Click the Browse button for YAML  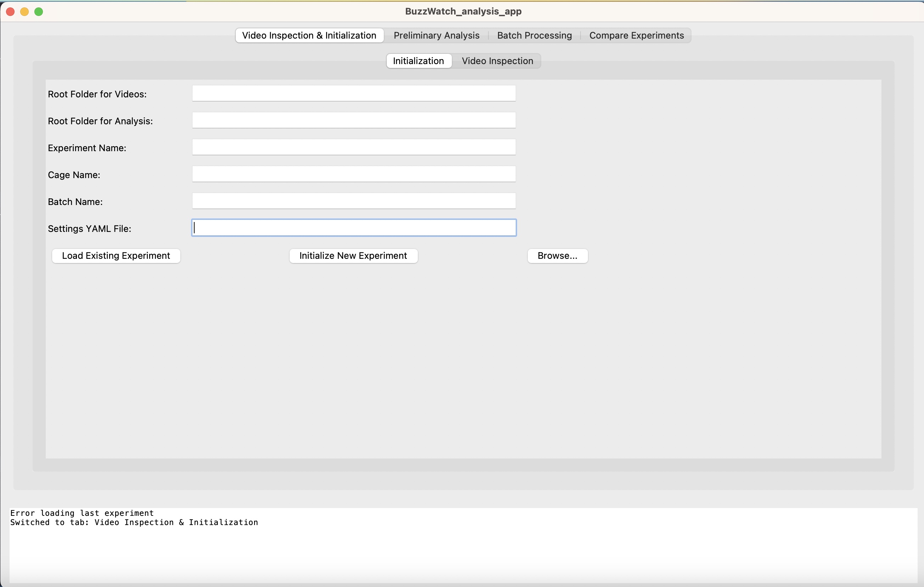(x=557, y=256)
